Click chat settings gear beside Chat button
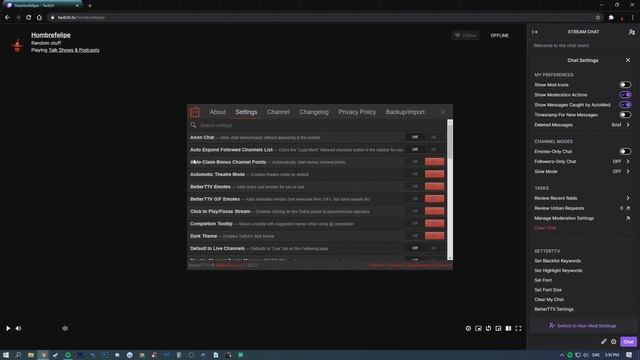Screen dimensions: 640x360 613,342
